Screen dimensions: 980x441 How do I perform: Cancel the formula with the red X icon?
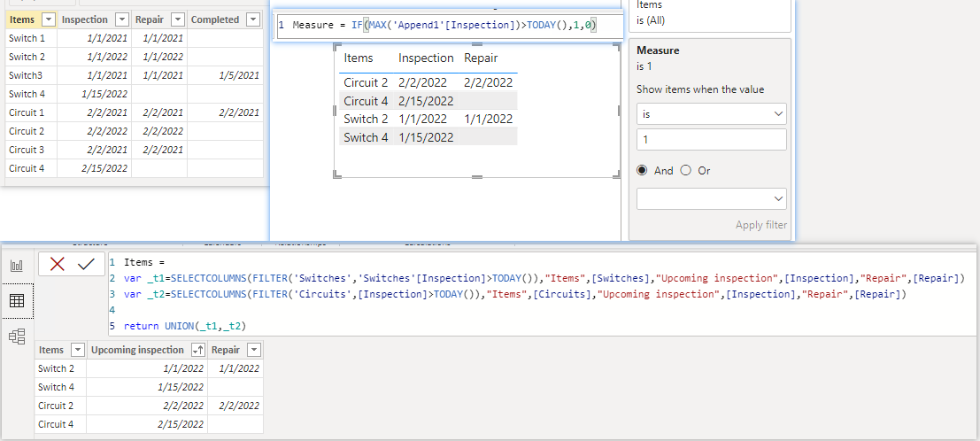[57, 264]
